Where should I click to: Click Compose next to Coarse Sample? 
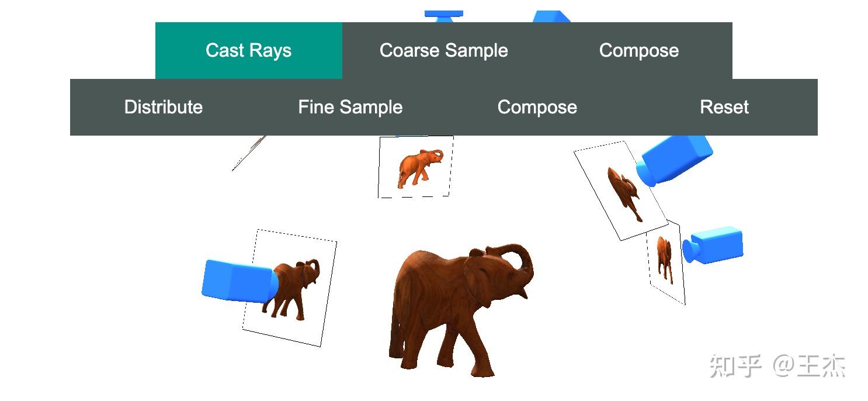(x=639, y=50)
